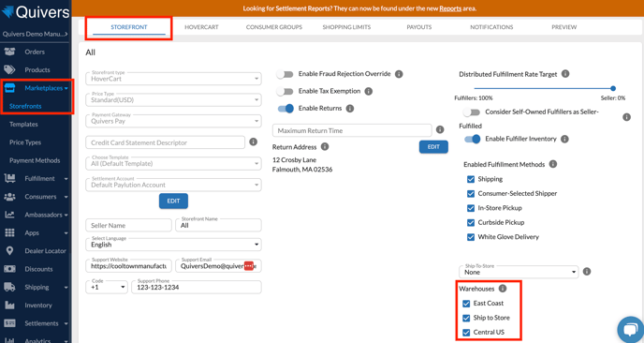This screenshot has width=644, height=343.
Task: Open the Choose Template dropdown
Action: tap(173, 163)
